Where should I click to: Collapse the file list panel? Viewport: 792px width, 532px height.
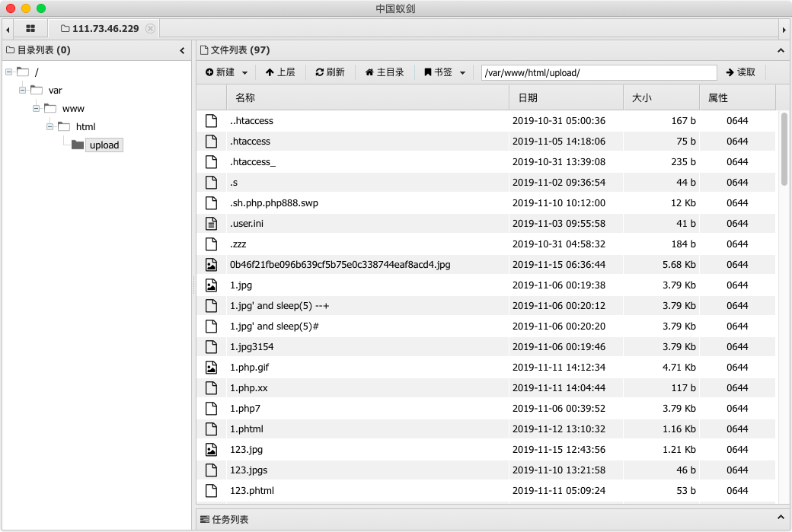point(781,50)
